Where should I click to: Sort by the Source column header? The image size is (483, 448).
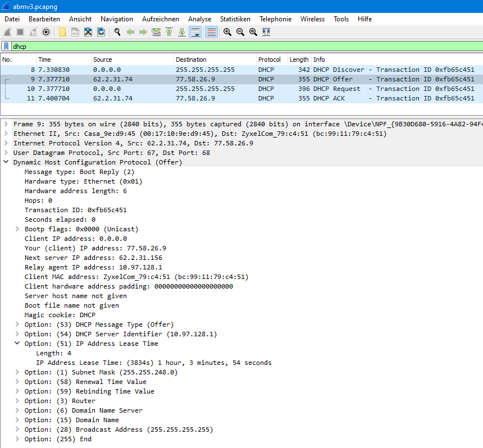(x=102, y=60)
